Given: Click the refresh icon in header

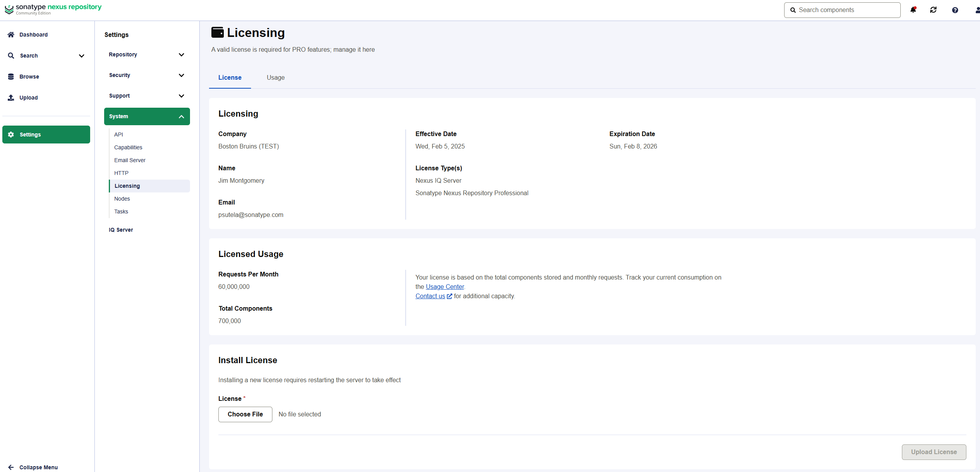Looking at the screenshot, I should coord(933,10).
